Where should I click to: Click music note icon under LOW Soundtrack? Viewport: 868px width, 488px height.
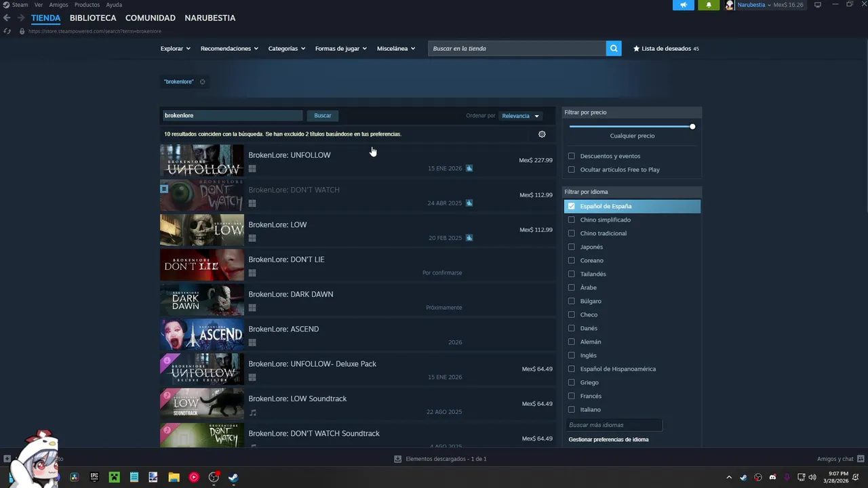[x=252, y=412]
